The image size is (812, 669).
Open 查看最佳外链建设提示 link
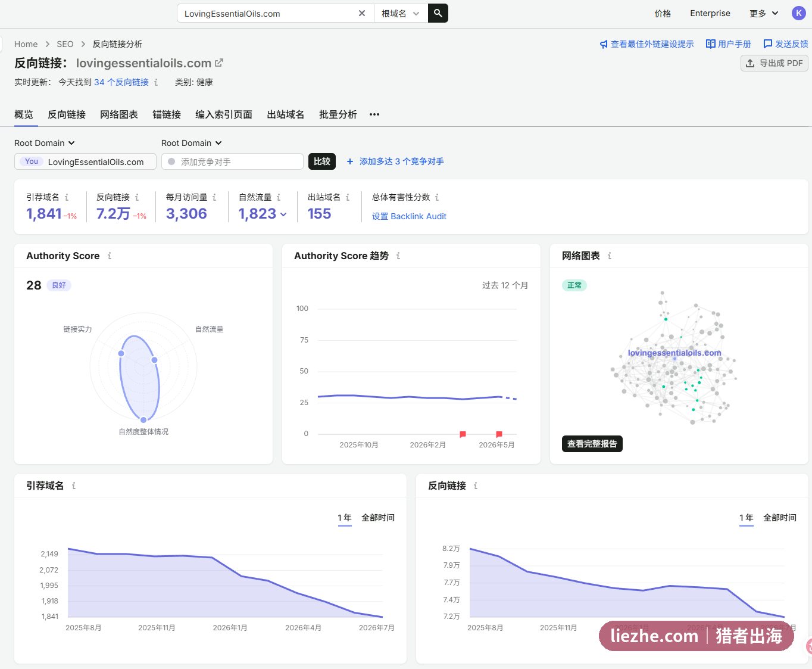click(647, 44)
